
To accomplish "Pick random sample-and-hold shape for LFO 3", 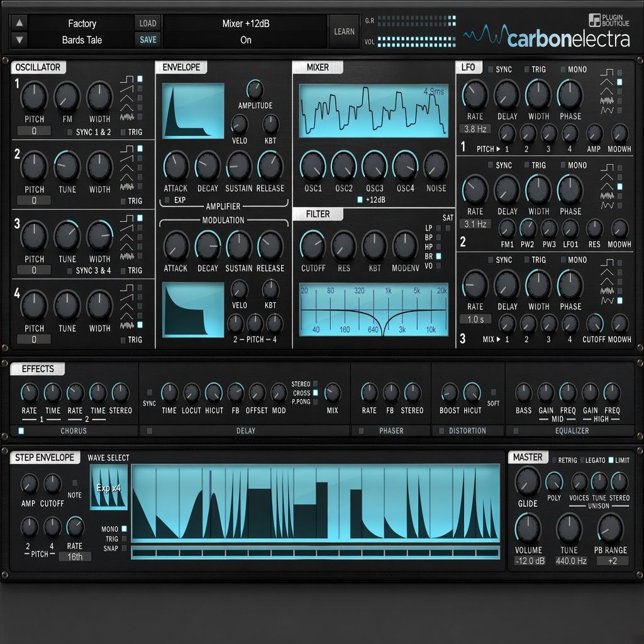I will click(x=619, y=301).
